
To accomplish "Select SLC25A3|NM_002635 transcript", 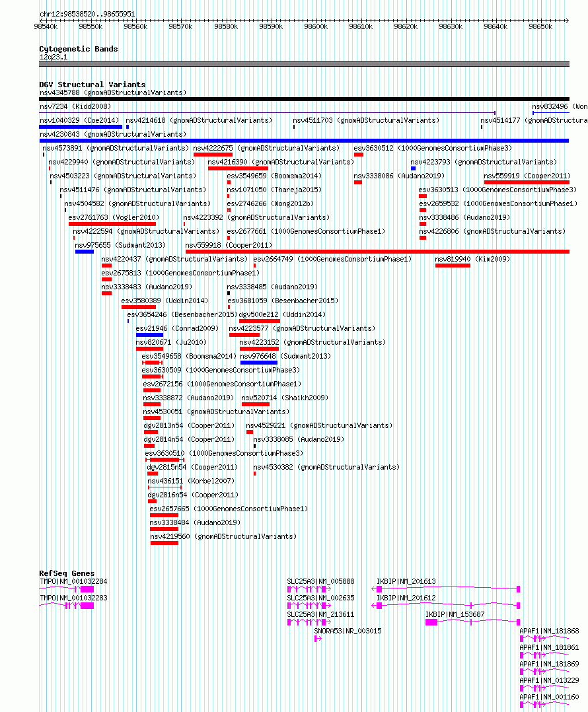I will click(320, 598).
